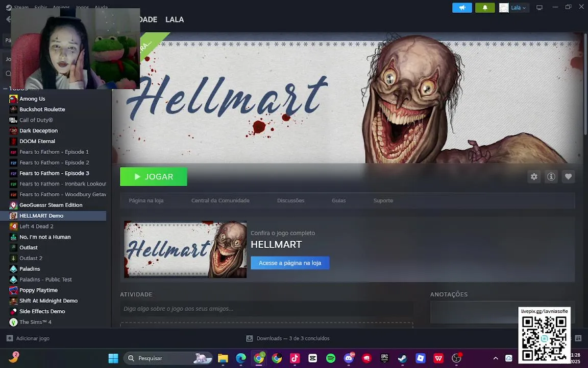Click the Pesquisar taskbar search box
This screenshot has height=368, width=588.
click(x=168, y=358)
